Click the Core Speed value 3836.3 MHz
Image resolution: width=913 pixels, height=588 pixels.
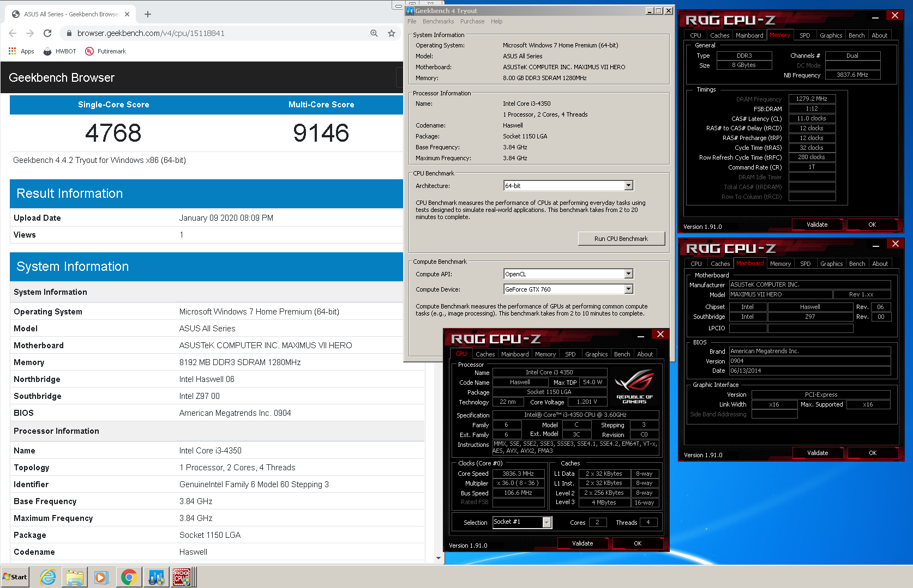click(518, 474)
